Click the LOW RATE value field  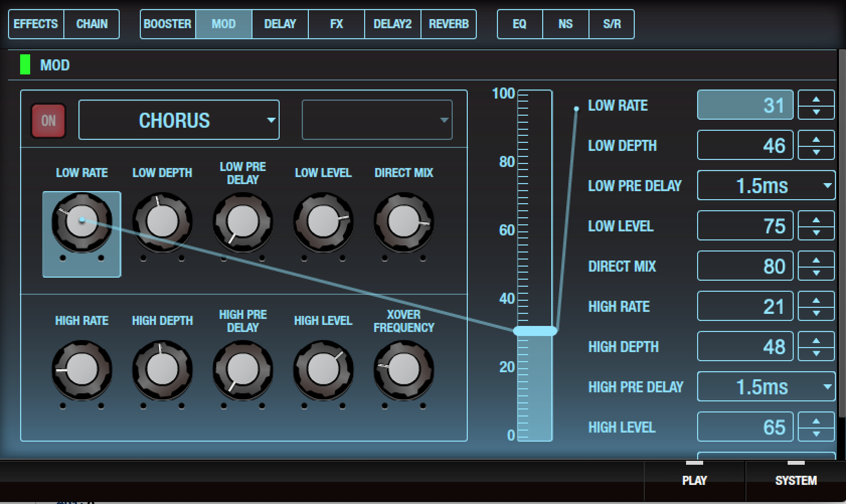pyautogui.click(x=745, y=105)
